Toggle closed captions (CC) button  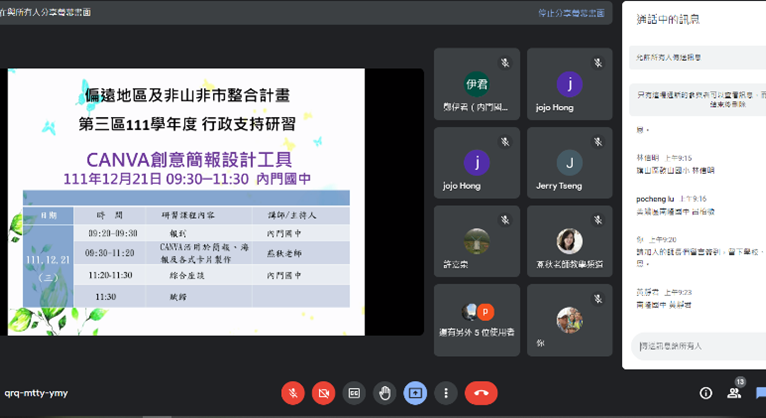[x=354, y=393]
